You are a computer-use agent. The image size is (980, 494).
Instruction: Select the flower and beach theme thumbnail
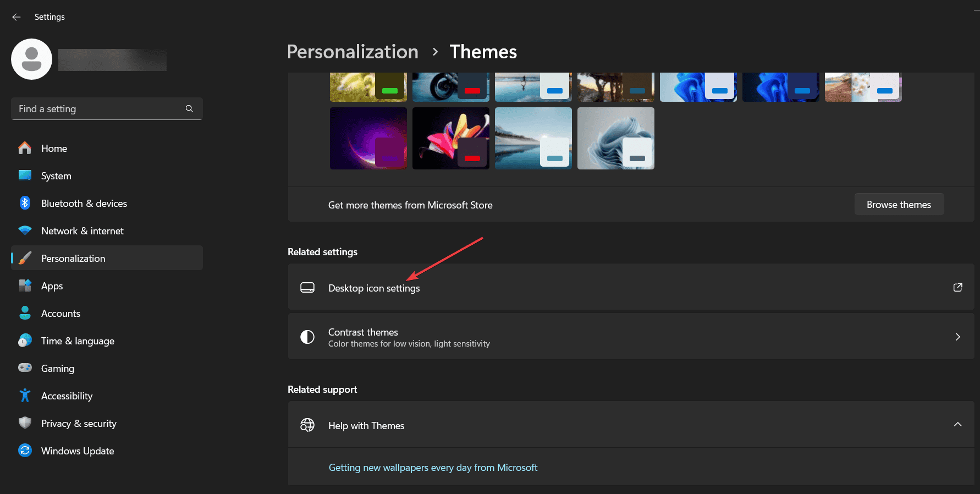coord(863,87)
